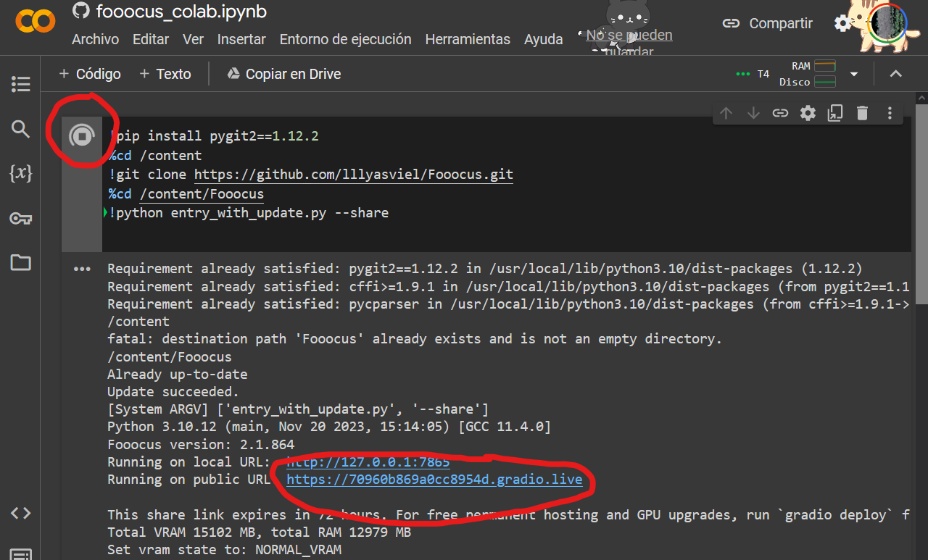This screenshot has height=560, width=928.
Task: Open the output options ellipsis
Action: pyautogui.click(x=82, y=269)
